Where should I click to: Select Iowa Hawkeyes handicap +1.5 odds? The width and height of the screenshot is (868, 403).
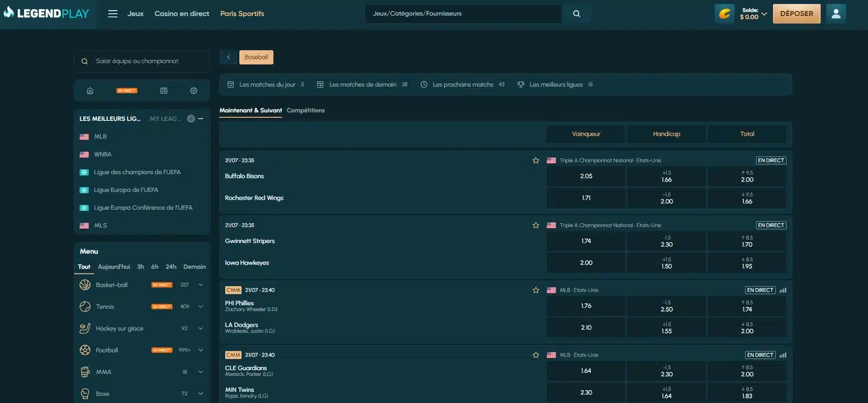(666, 263)
